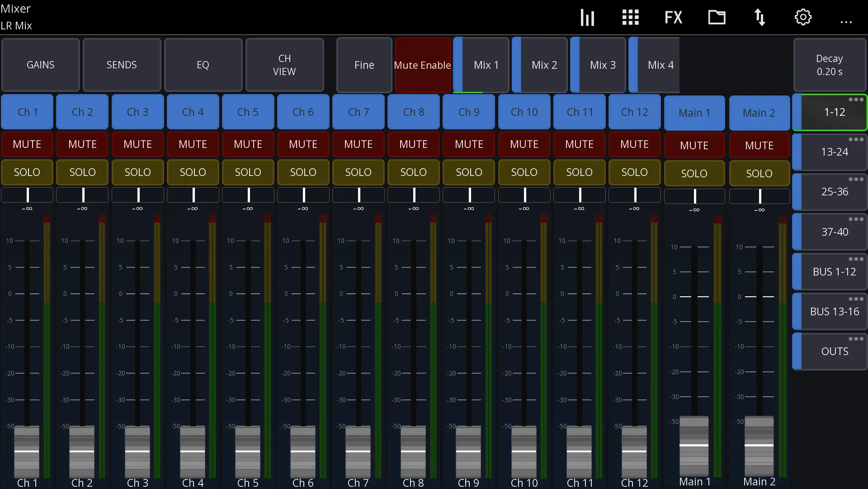Switch to the SENDS tab
The height and width of the screenshot is (489, 868).
click(122, 65)
